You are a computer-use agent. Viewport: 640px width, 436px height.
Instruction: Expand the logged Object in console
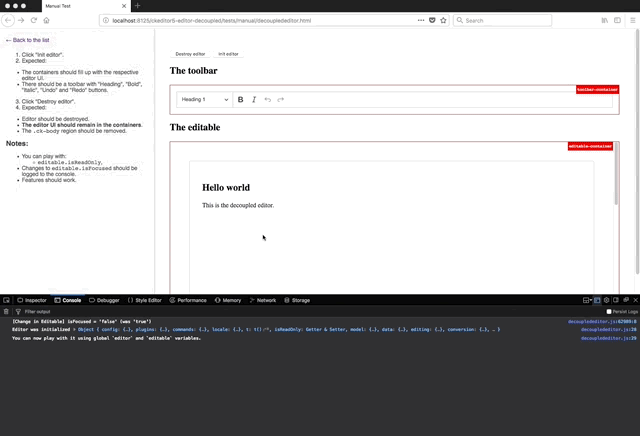click(75, 329)
